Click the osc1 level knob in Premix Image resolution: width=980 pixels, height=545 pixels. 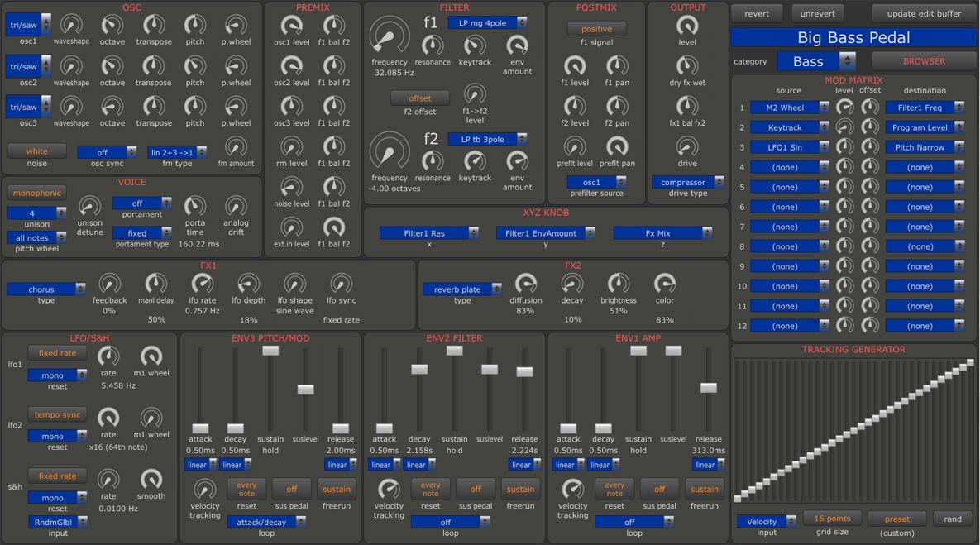pyautogui.click(x=291, y=26)
